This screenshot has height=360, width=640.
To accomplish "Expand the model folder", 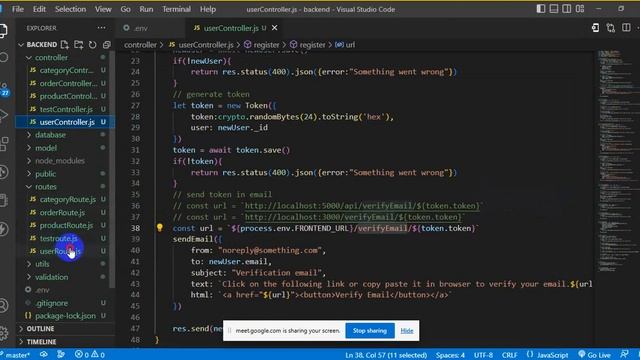I will click(46, 148).
